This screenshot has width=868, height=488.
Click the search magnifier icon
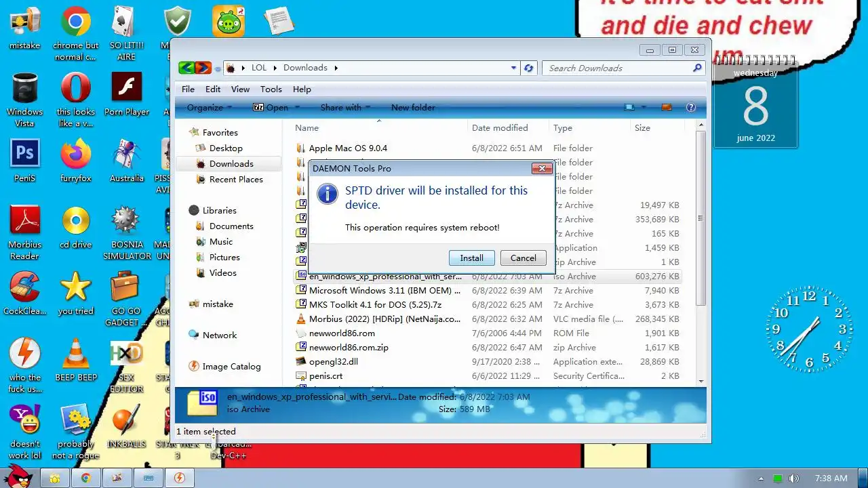(697, 68)
